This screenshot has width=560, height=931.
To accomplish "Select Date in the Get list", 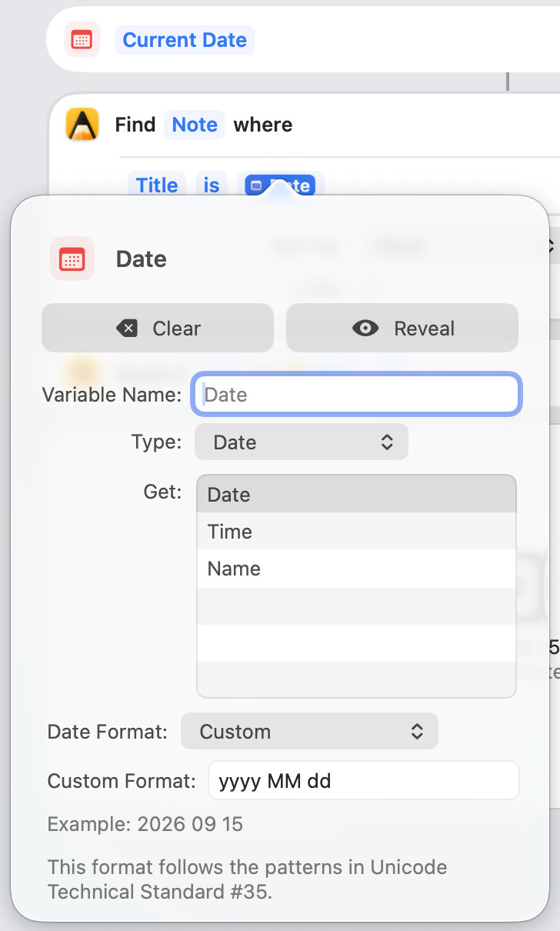I will click(356, 495).
